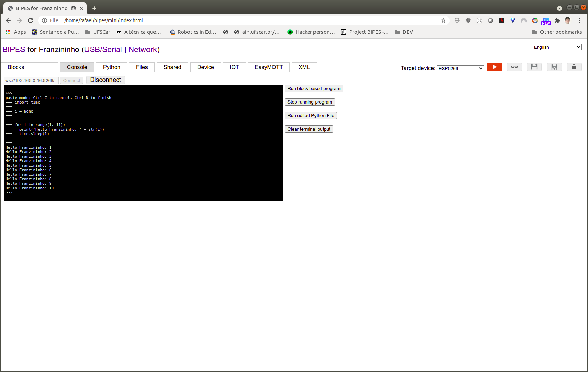Select the Console tab
The image size is (588, 372).
77,67
